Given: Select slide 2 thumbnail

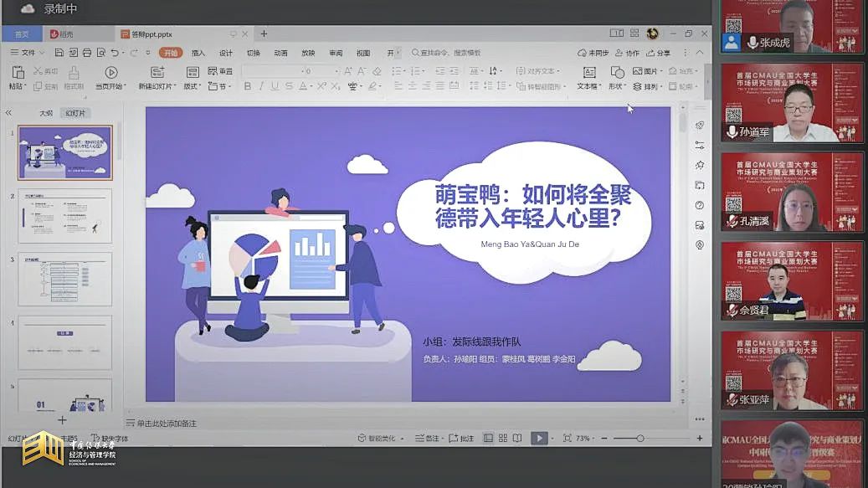Looking at the screenshot, I should click(64, 216).
